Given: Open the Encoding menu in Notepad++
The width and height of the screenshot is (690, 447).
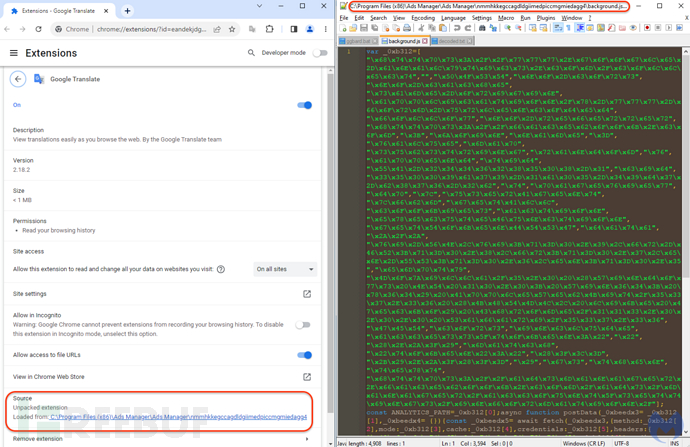Looking at the screenshot, I should [x=423, y=18].
